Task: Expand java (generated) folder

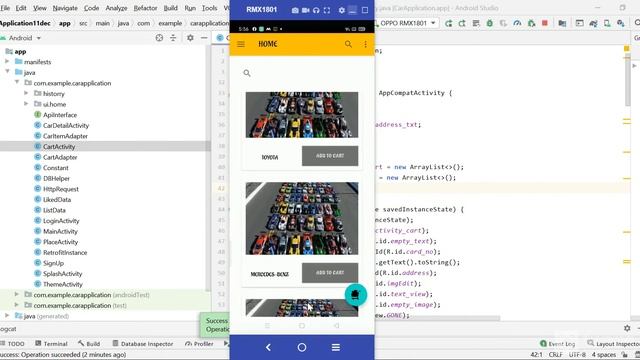Action: pos(7,316)
